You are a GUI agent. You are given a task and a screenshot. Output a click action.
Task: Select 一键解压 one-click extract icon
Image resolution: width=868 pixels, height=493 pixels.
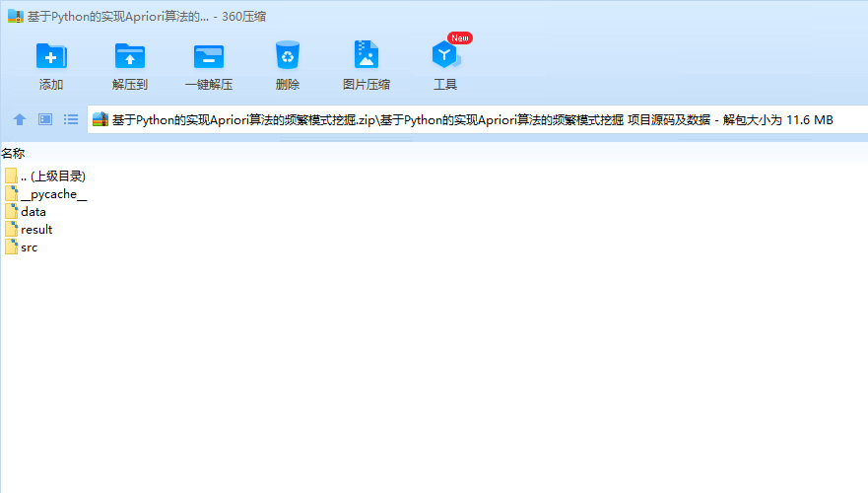click(209, 56)
